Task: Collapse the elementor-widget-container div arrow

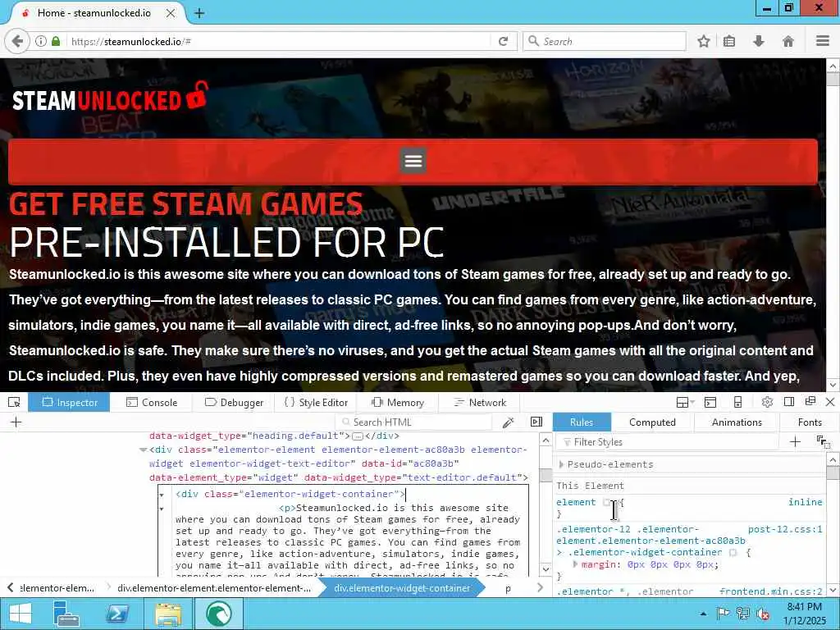Action: point(162,495)
